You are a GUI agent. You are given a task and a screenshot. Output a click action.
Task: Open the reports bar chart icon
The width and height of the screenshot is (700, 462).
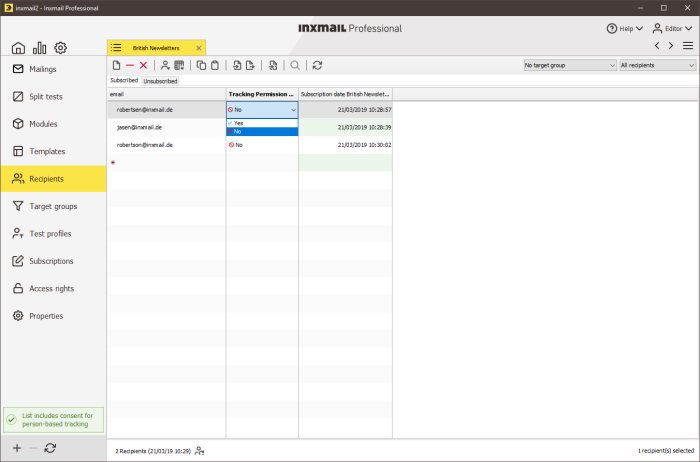click(39, 47)
